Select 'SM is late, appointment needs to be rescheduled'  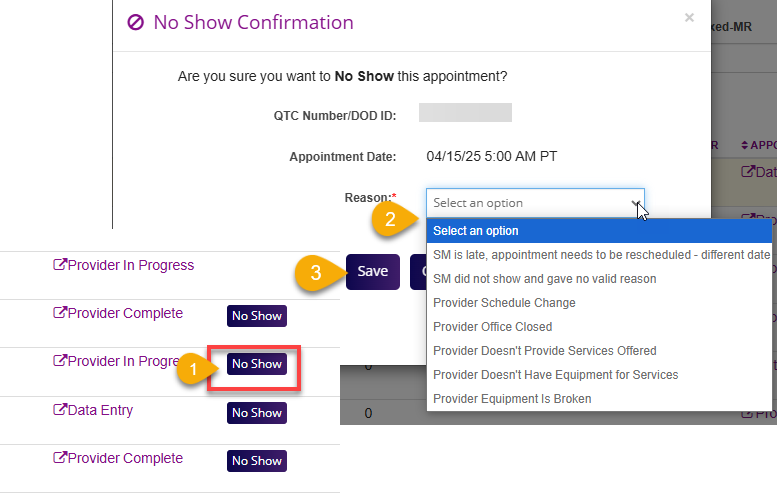(x=601, y=255)
